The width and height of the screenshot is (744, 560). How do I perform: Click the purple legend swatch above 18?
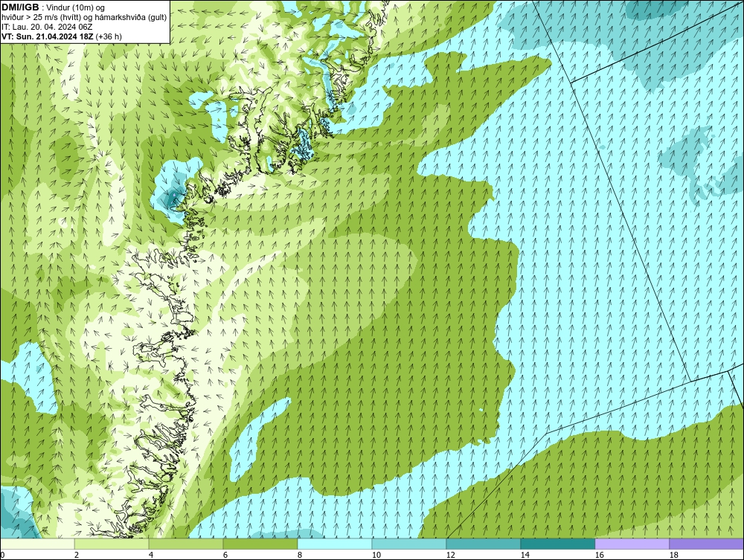[707, 544]
